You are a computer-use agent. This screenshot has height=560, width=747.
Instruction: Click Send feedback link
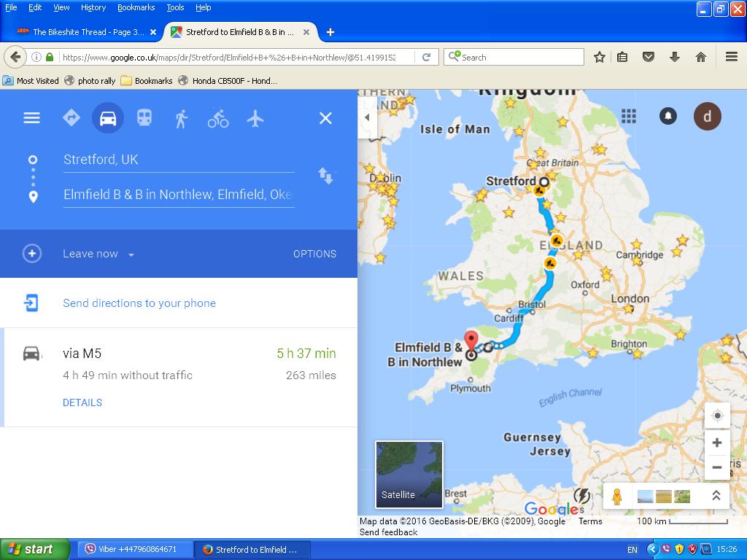[x=388, y=532]
